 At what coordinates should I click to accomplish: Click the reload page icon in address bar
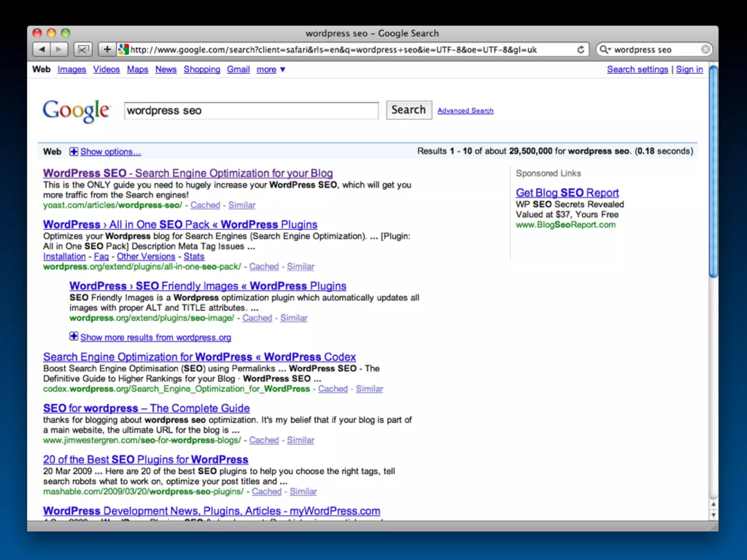580,49
